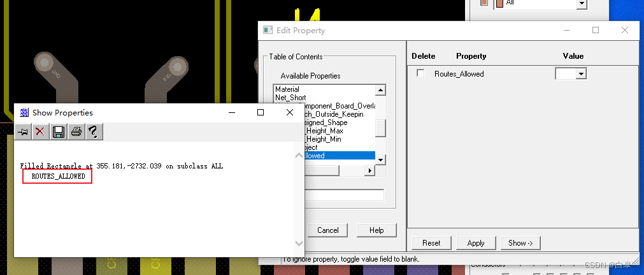644x275 pixels.
Task: Print the Show Properties report
Action: tap(76, 132)
